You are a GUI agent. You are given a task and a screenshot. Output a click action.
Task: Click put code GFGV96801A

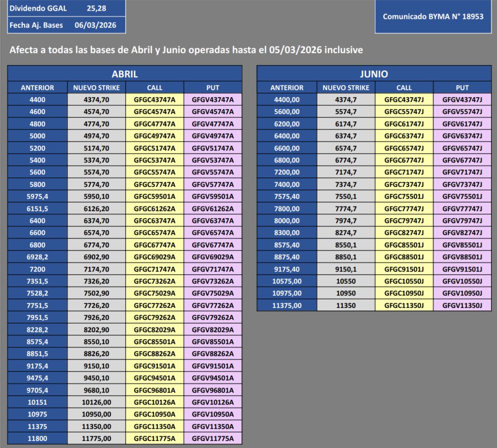(x=213, y=391)
